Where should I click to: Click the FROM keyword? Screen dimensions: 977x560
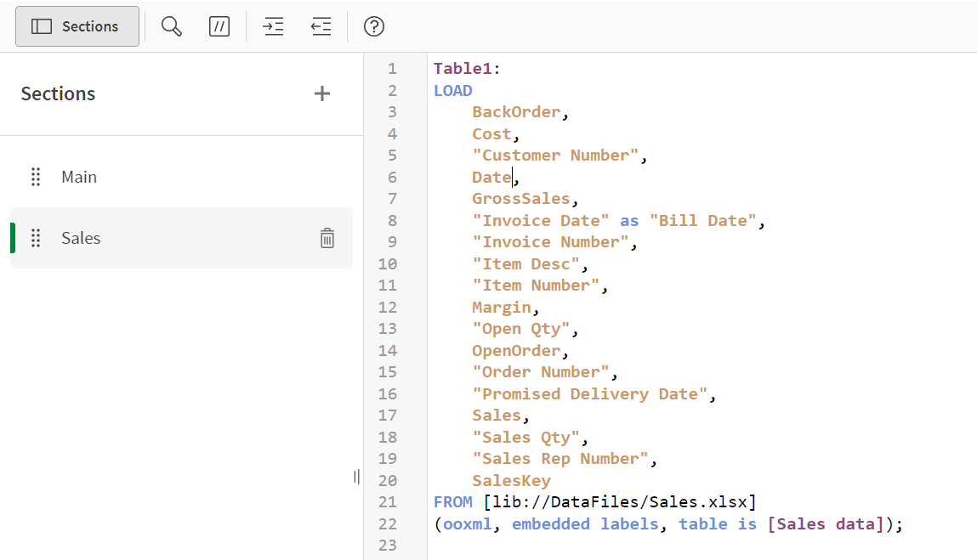point(453,502)
